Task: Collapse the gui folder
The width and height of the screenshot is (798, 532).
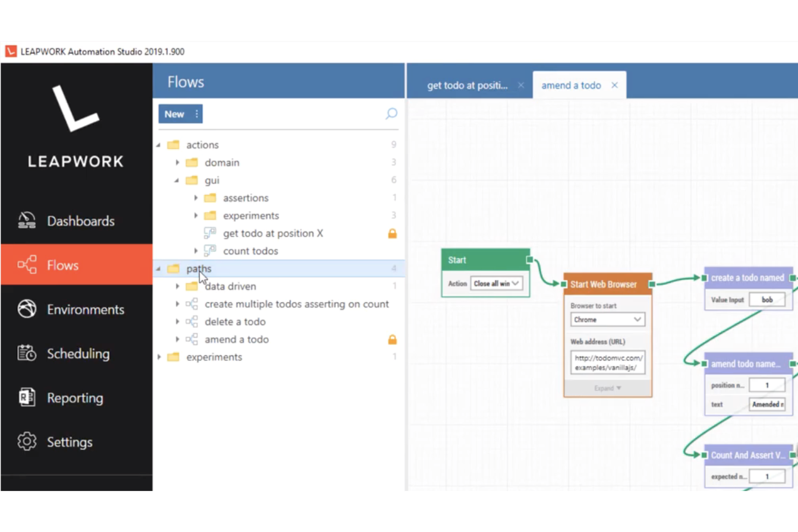Action: [177, 181]
